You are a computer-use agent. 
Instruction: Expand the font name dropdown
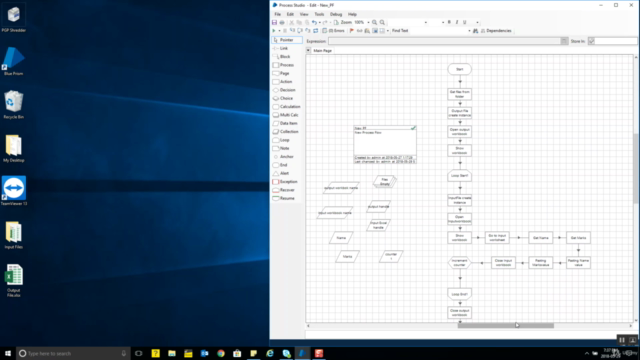[426, 22]
